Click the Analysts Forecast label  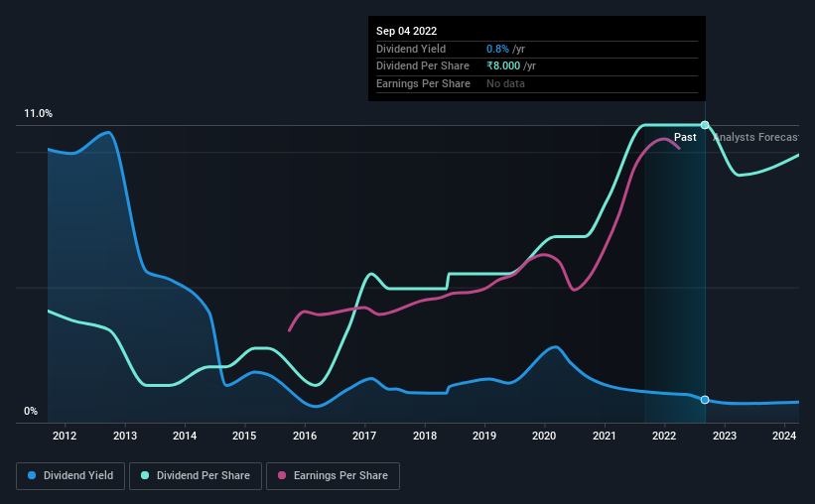(755, 137)
